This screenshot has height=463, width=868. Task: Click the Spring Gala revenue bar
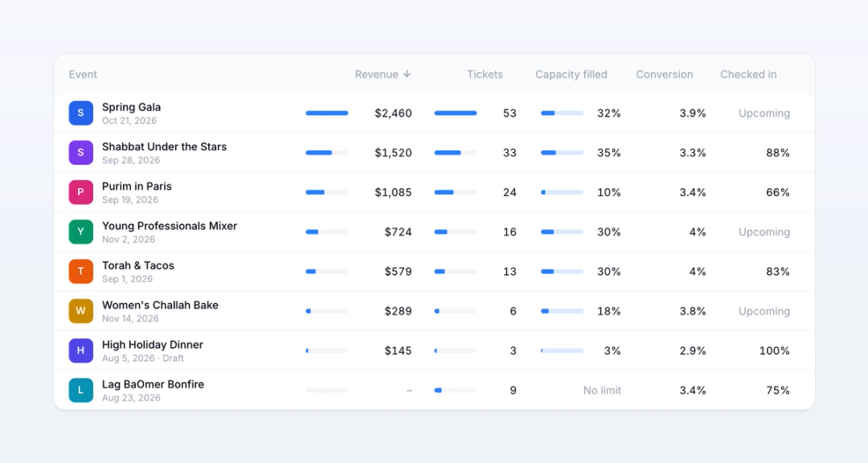click(327, 113)
